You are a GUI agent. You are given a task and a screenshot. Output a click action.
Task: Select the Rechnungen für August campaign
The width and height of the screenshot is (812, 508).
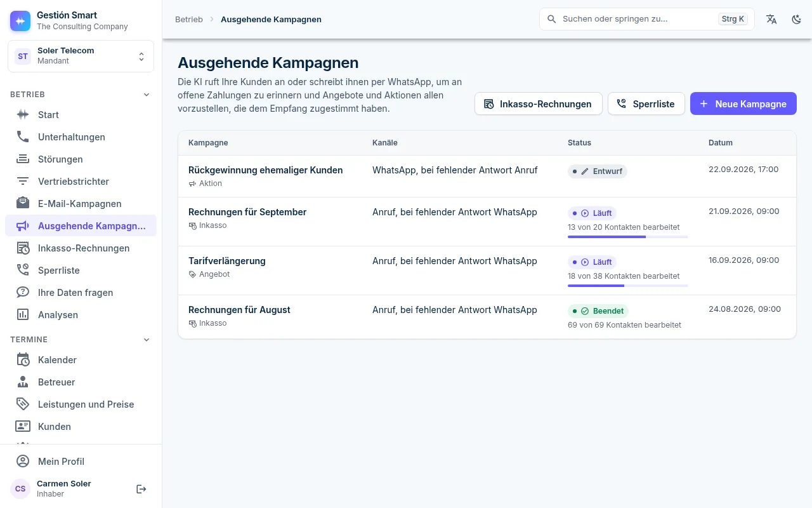click(487, 316)
